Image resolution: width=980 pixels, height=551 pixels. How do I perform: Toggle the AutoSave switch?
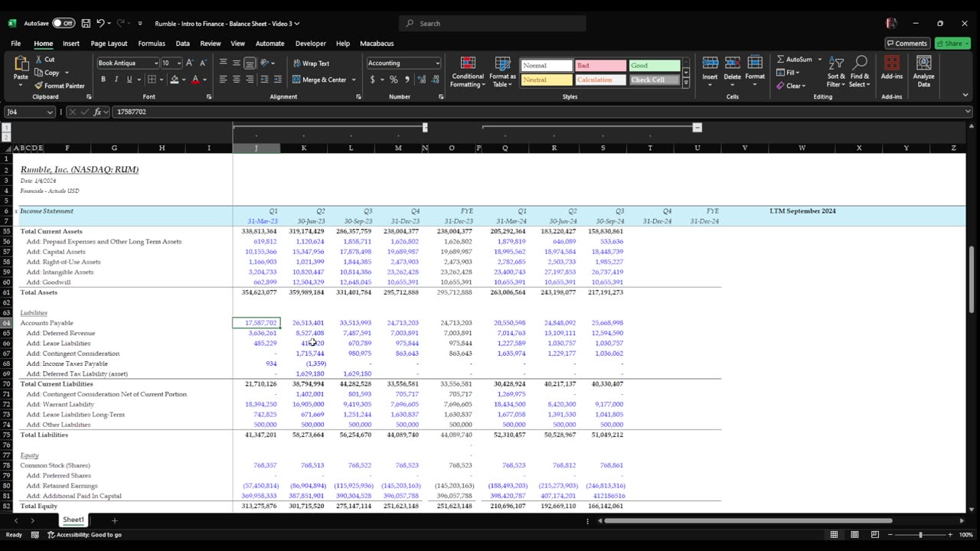pyautogui.click(x=63, y=24)
